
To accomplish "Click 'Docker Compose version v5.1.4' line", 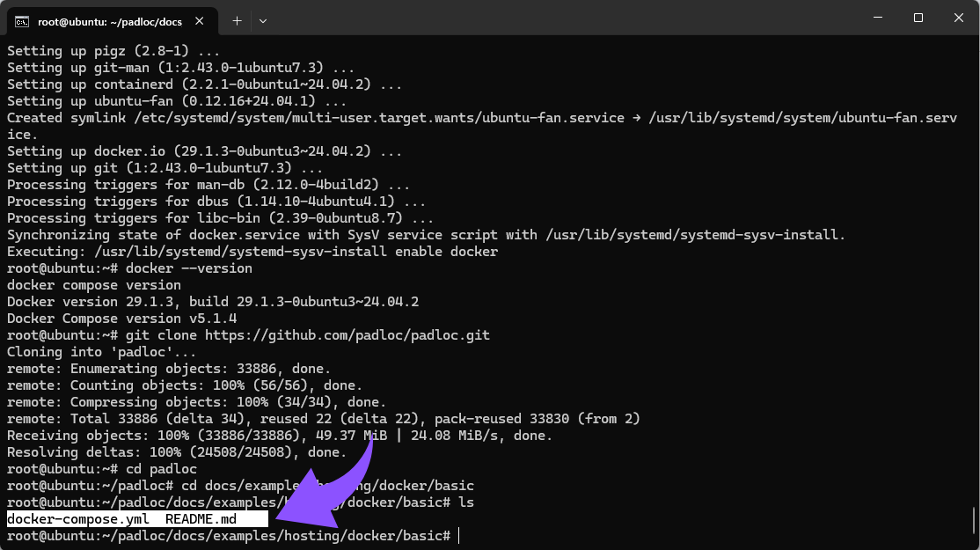I will (x=122, y=319).
